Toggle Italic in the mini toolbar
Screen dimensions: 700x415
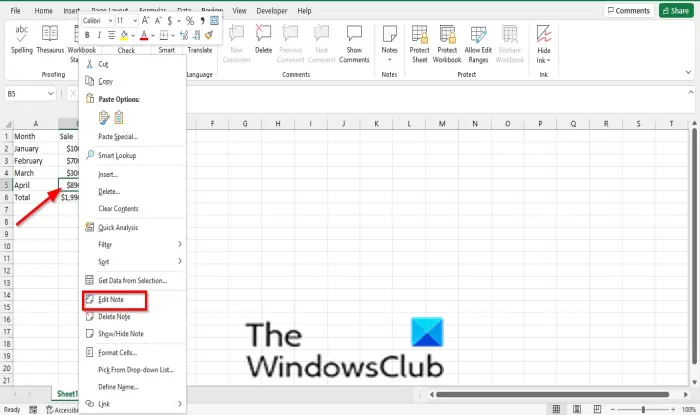[99, 35]
